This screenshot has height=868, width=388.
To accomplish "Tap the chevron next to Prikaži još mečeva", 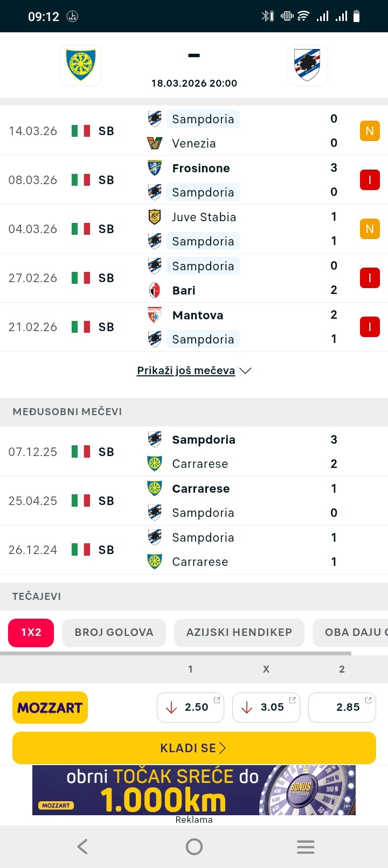I will coord(246,370).
